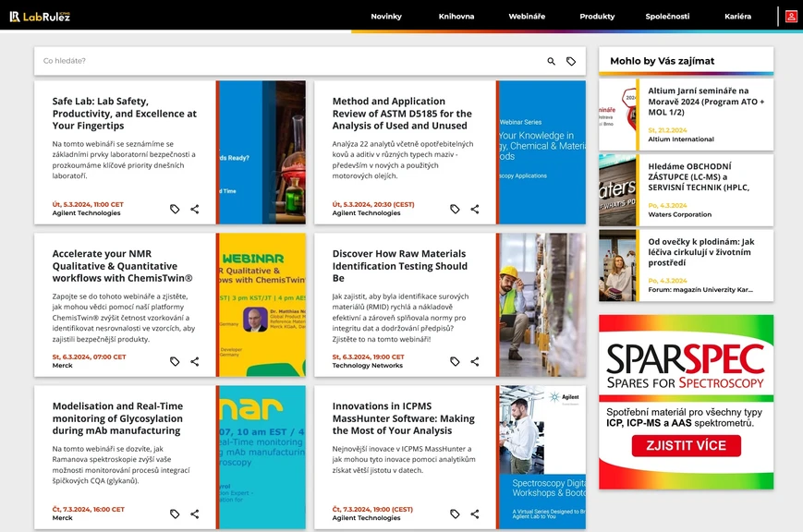Viewport: 803px width, 532px height.
Task: Click tag icon on Raw Materials card
Action: click(x=455, y=361)
